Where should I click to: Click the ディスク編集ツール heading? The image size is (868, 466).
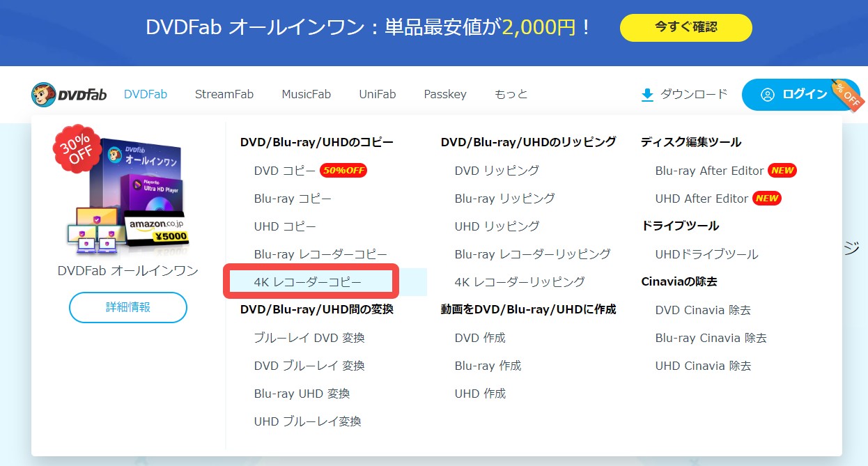pos(691,142)
